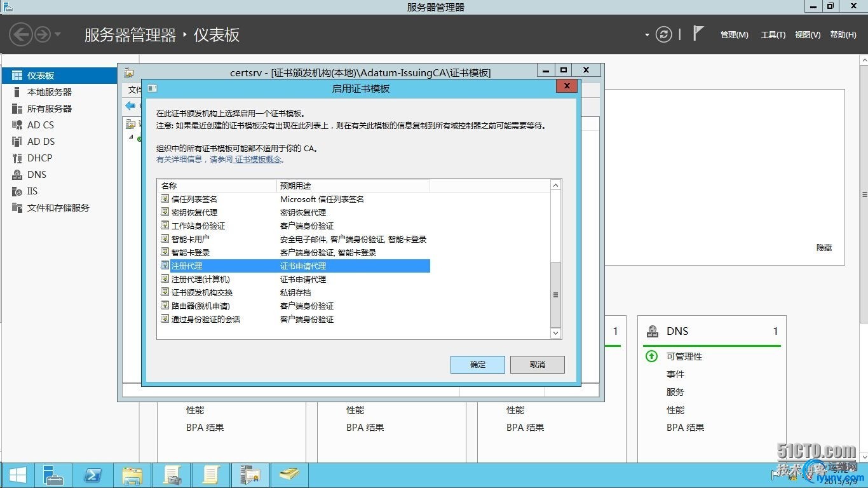Screen dimensions: 868x488
Task: Open the notifications flag icon
Action: (x=698, y=34)
